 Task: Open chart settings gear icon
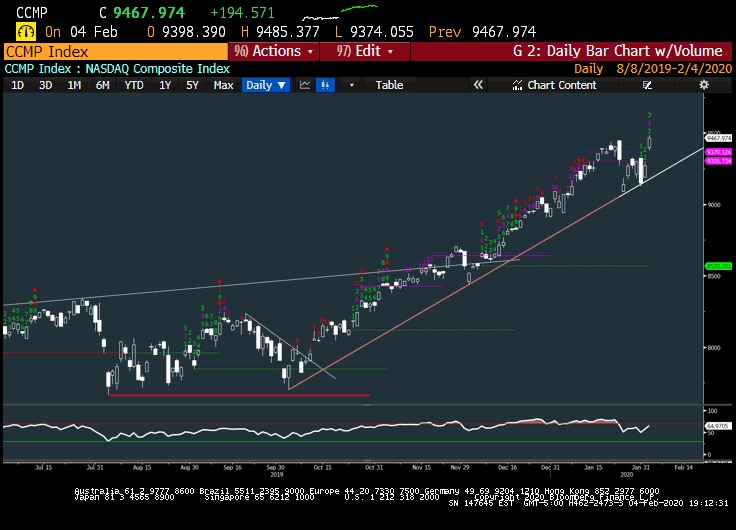704,85
